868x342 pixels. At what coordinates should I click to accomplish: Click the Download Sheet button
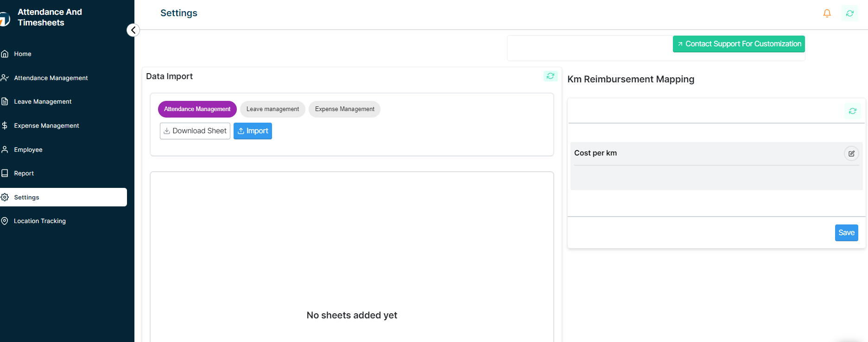195,131
